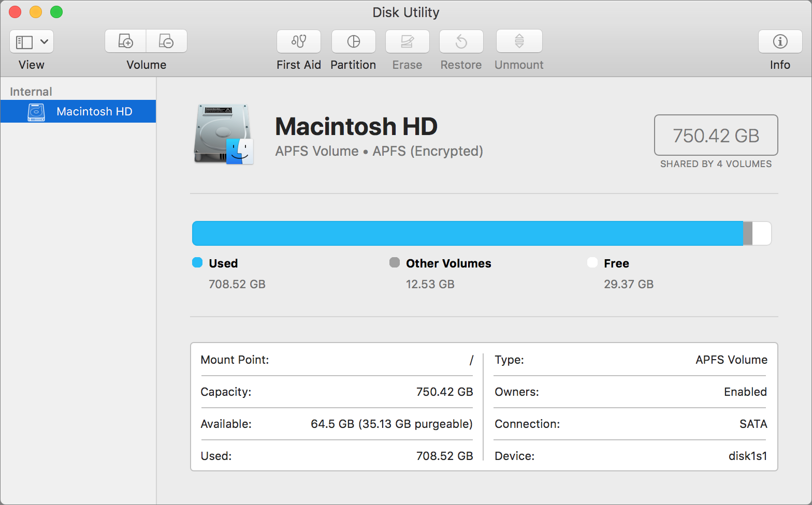Click the Owners Enabled value
The height and width of the screenshot is (505, 812).
click(x=745, y=392)
